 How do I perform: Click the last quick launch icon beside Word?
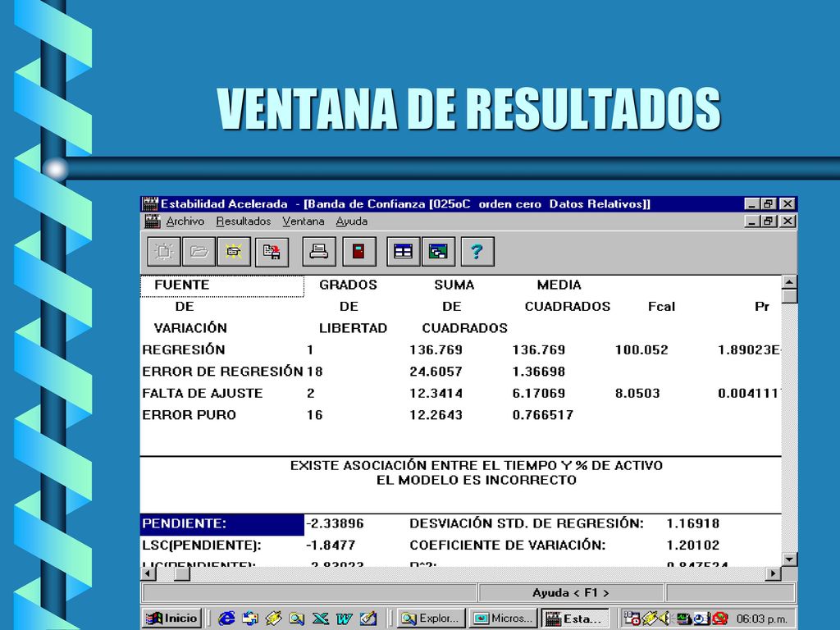click(x=368, y=619)
